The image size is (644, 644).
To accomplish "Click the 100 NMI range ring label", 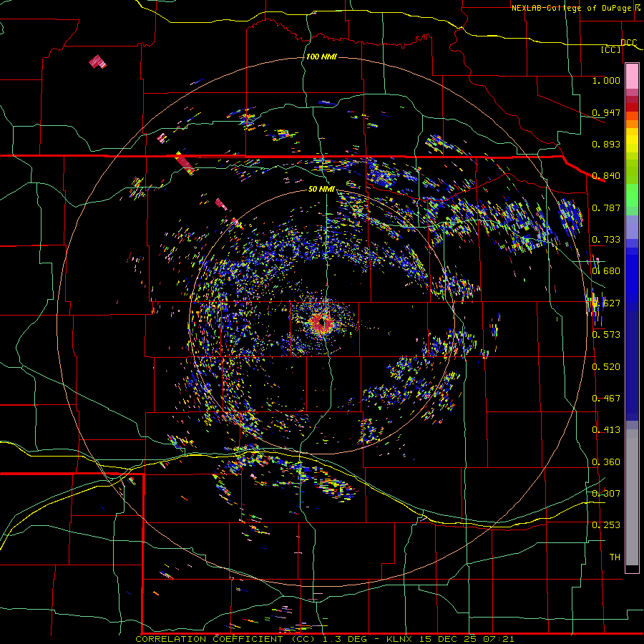I will (321, 57).
